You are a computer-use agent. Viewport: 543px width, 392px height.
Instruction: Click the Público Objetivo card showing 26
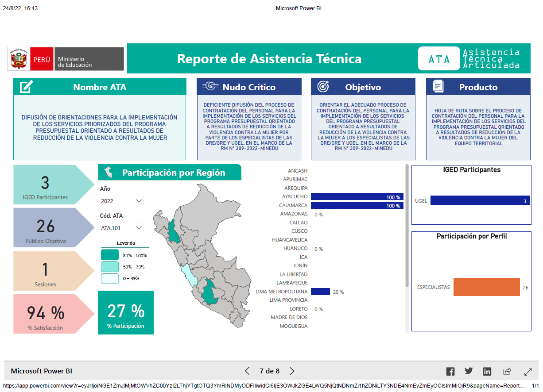pyautogui.click(x=54, y=227)
